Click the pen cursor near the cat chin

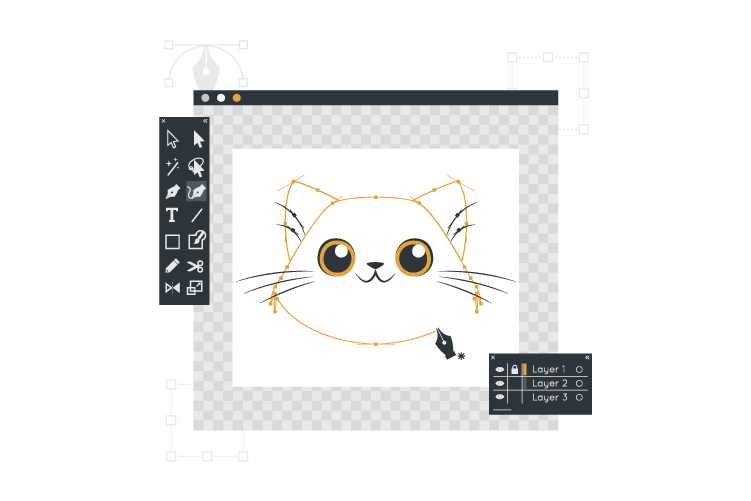click(x=447, y=344)
